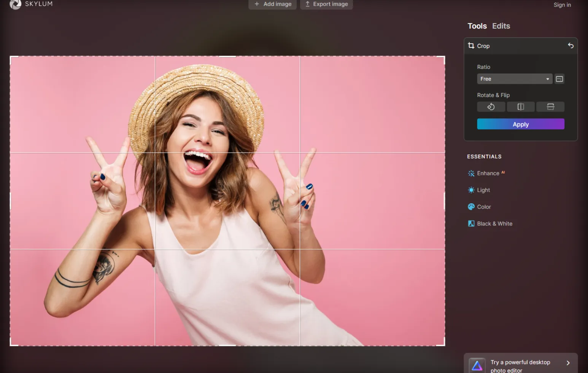Flip the image horizontally

click(x=521, y=107)
